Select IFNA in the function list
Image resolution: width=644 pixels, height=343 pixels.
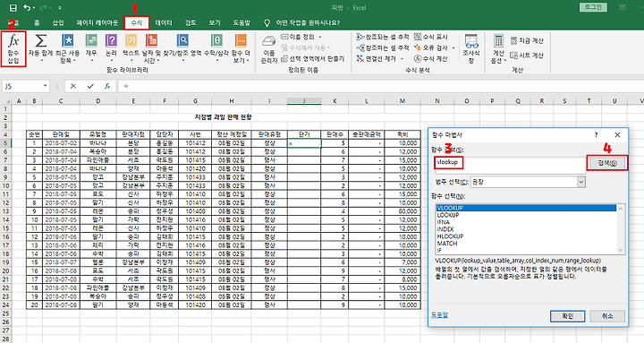526,222
